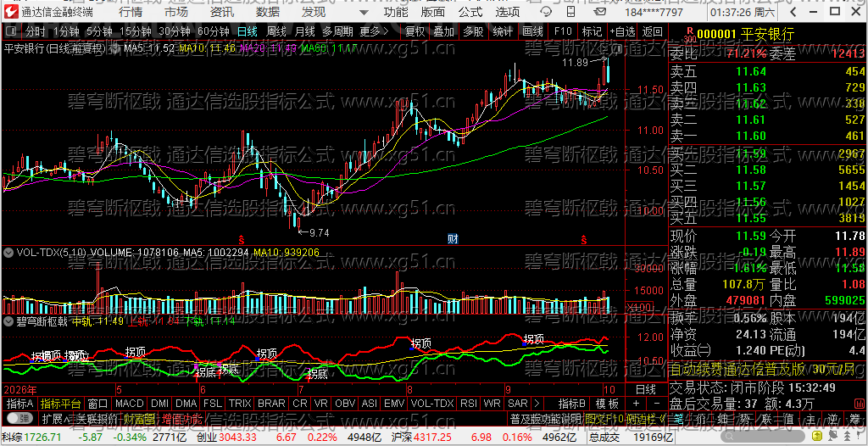Select the MACD indicator tab
This screenshot has width=868, height=446.
[x=129, y=404]
